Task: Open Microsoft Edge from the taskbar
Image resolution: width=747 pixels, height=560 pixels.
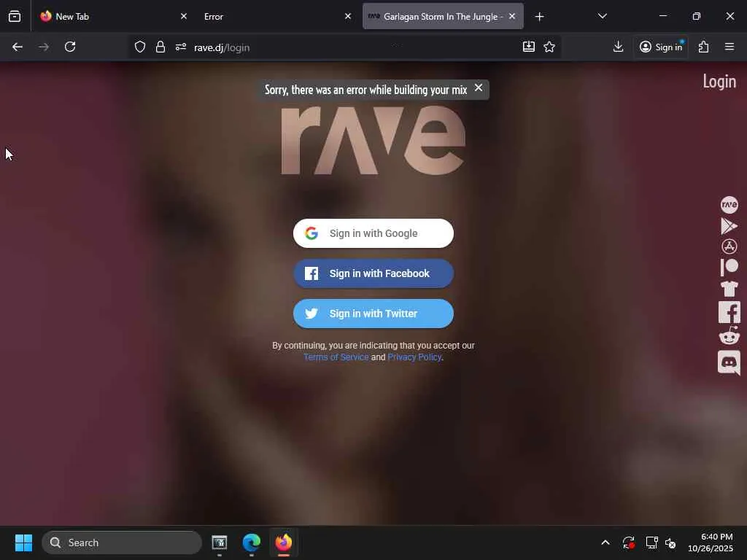Action: (252, 542)
